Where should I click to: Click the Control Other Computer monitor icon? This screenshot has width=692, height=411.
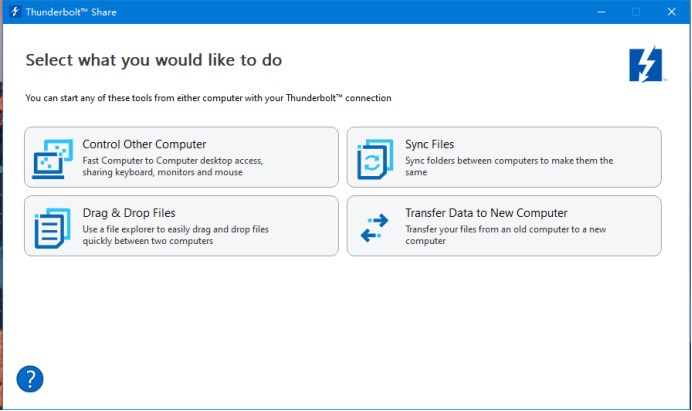tap(53, 157)
